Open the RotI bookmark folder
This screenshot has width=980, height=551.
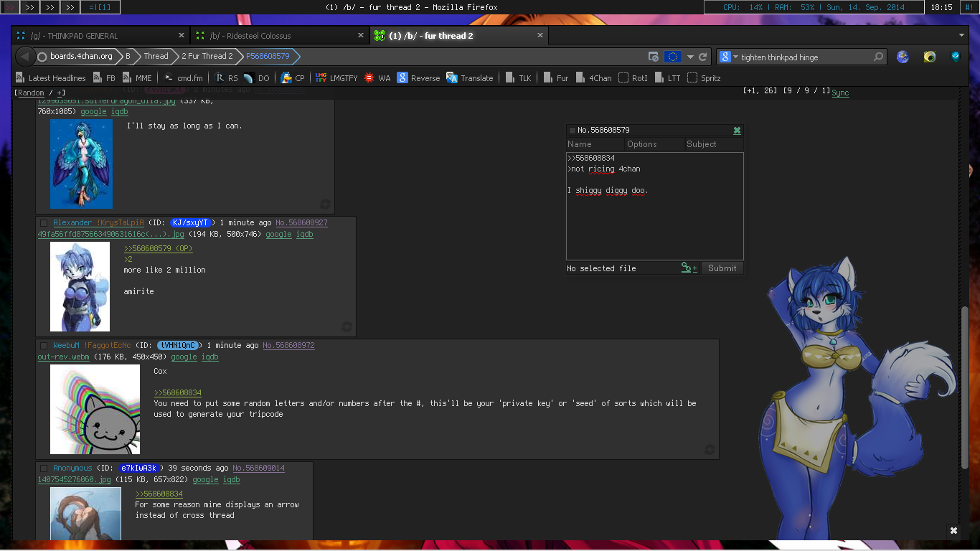point(633,78)
